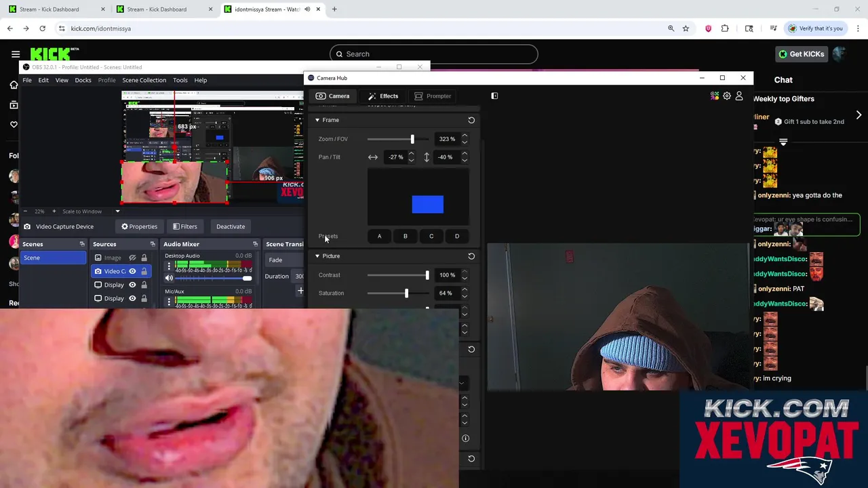Increase Zoom/FOV with the up stepper

tap(465, 136)
